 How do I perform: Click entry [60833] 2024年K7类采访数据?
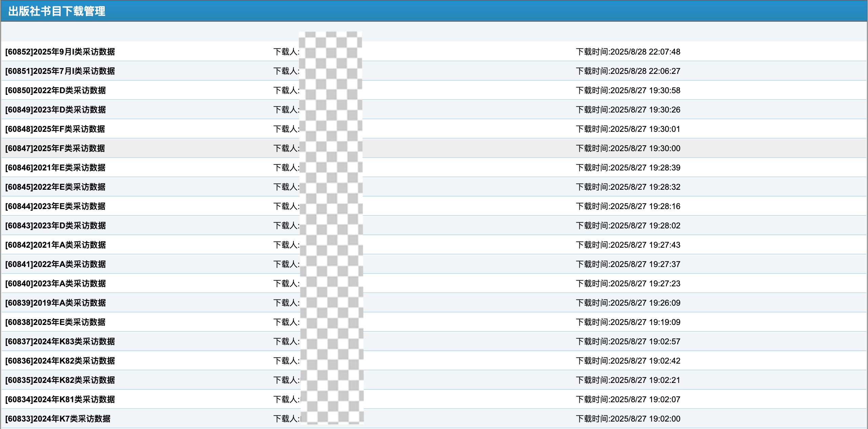point(58,419)
